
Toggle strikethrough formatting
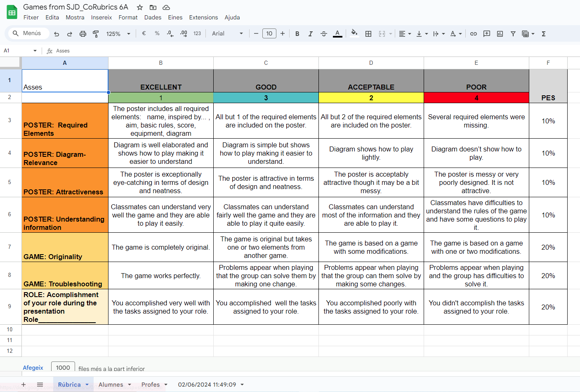(324, 34)
